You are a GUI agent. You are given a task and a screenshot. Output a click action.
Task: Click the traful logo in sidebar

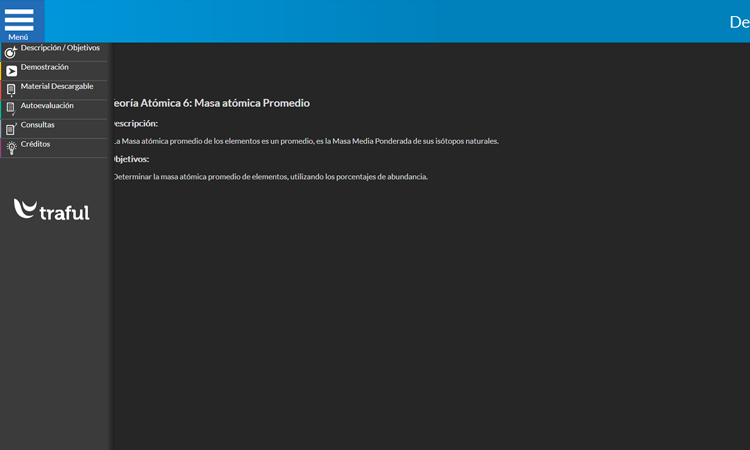click(52, 210)
